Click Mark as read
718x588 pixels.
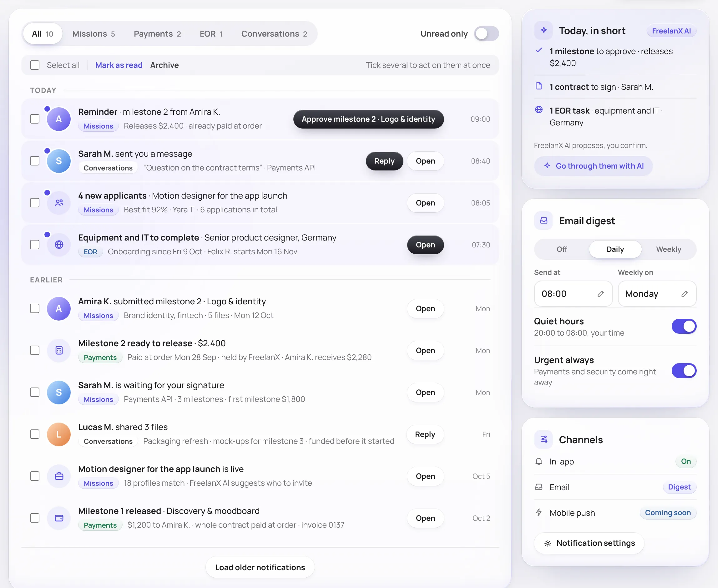pos(119,65)
